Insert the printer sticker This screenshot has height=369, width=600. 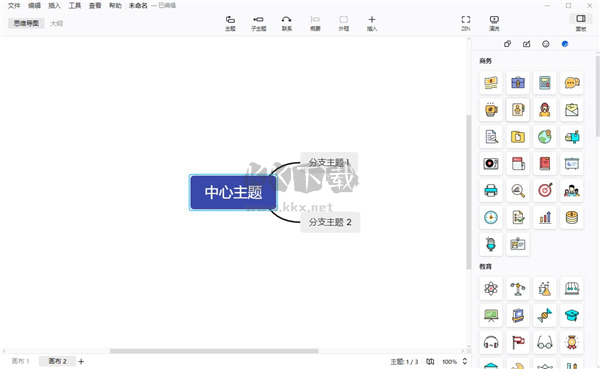(491, 190)
